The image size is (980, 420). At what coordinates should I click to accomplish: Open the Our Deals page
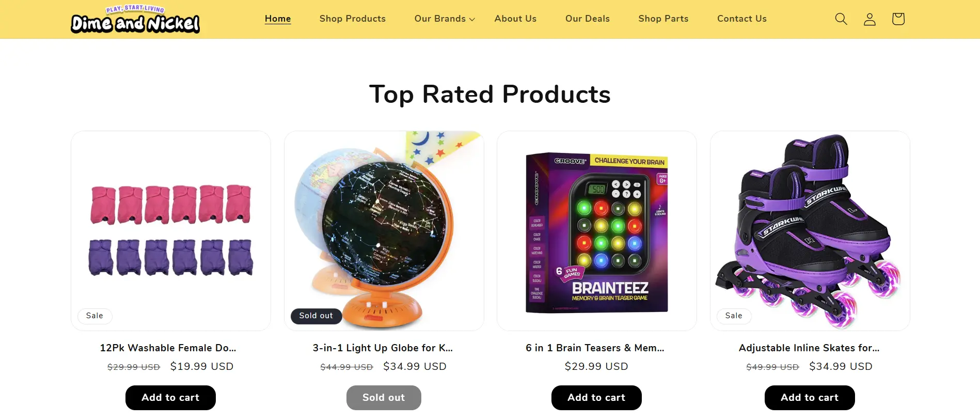coord(588,19)
